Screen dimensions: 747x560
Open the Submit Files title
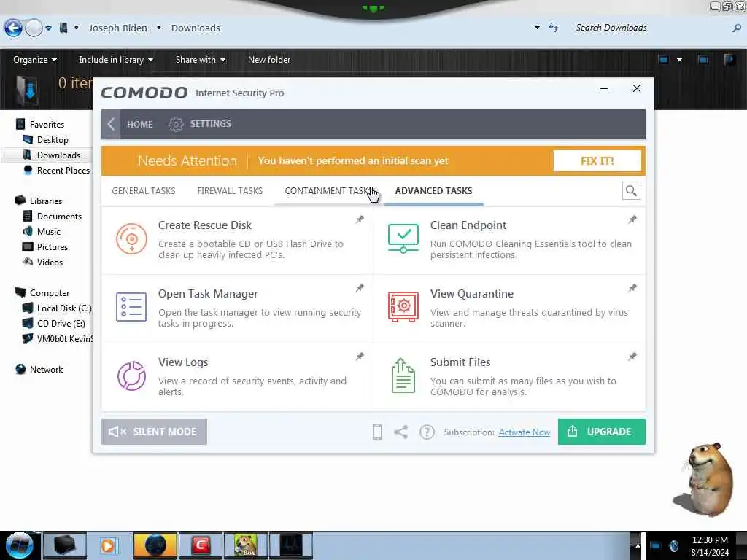(460, 362)
